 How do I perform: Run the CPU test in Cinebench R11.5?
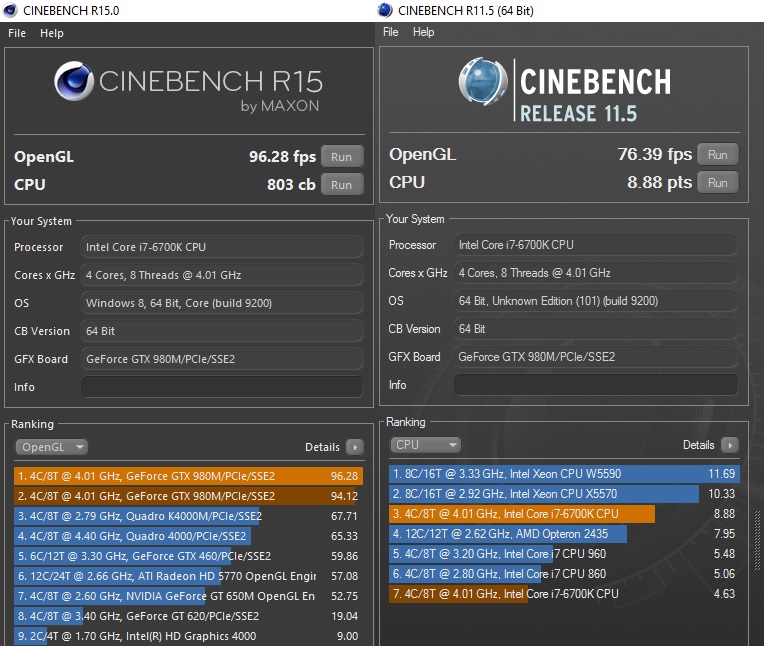tap(718, 183)
